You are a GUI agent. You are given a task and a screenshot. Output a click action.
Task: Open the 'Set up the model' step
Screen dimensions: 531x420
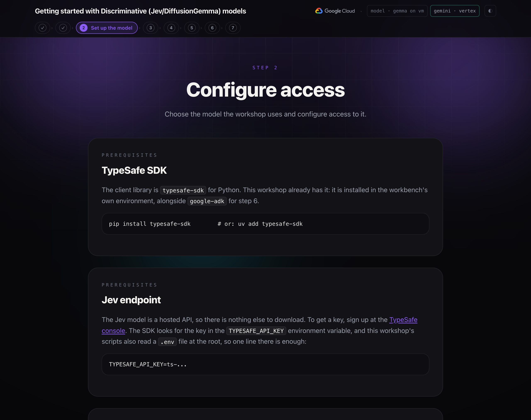107,28
